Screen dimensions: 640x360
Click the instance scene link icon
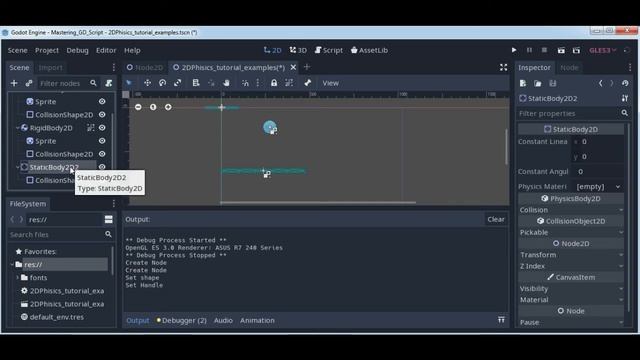pos(29,83)
